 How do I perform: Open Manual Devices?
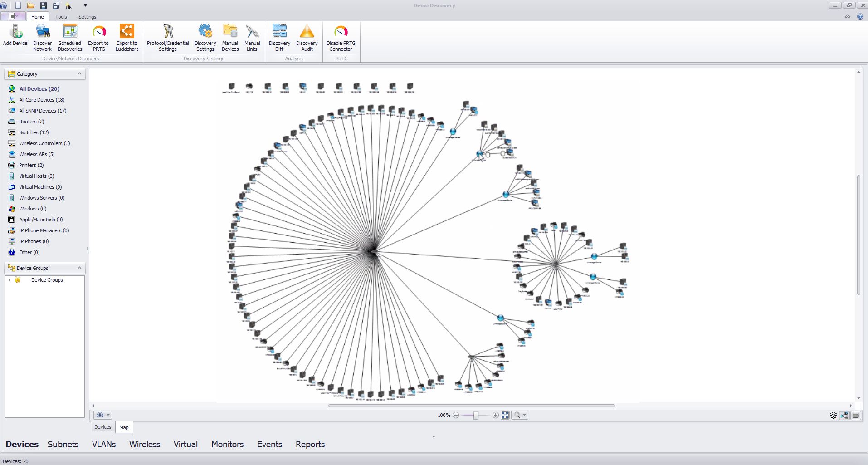[230, 38]
